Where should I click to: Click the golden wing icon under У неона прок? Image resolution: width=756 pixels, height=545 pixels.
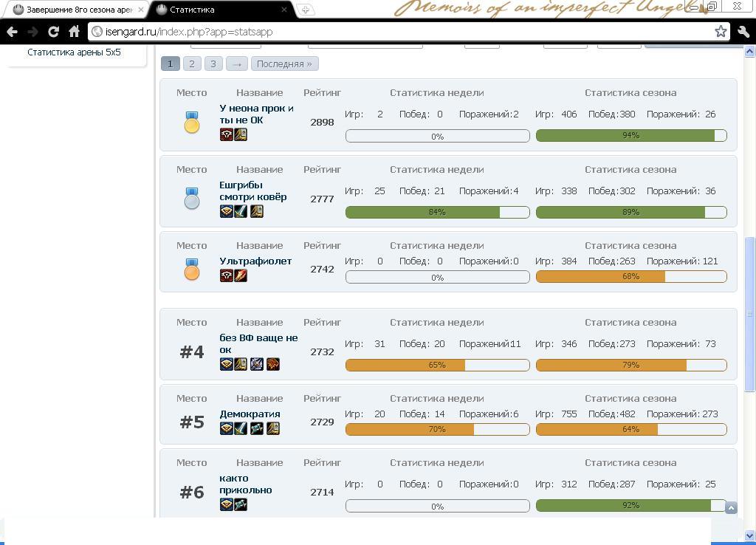[241, 134]
